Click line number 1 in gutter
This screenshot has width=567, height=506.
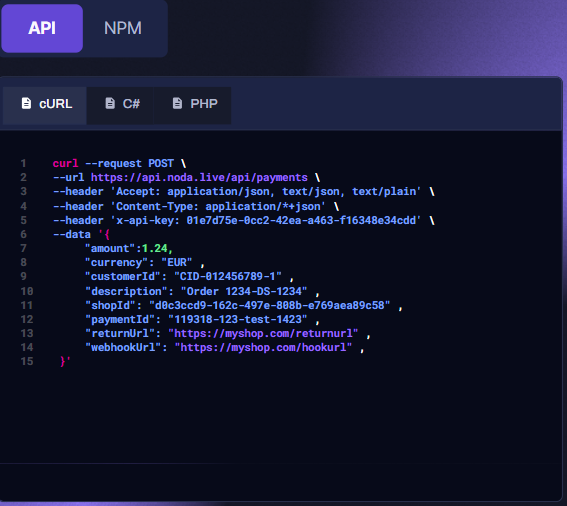[23, 163]
